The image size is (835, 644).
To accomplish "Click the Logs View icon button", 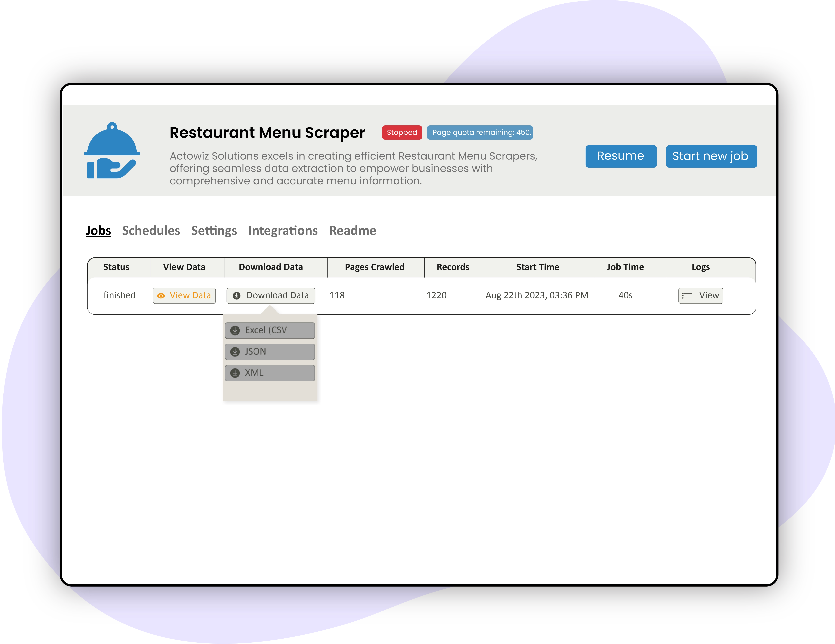I will click(x=700, y=295).
